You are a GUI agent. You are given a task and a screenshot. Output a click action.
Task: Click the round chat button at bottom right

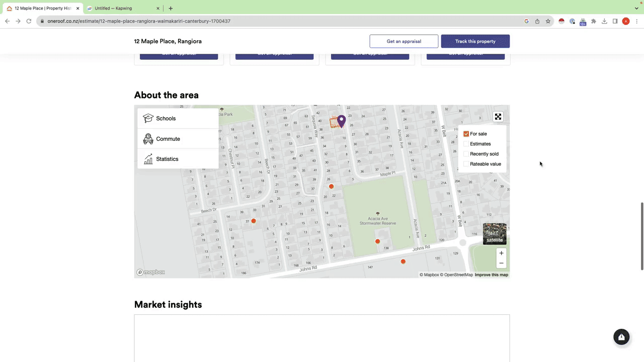tap(621, 337)
